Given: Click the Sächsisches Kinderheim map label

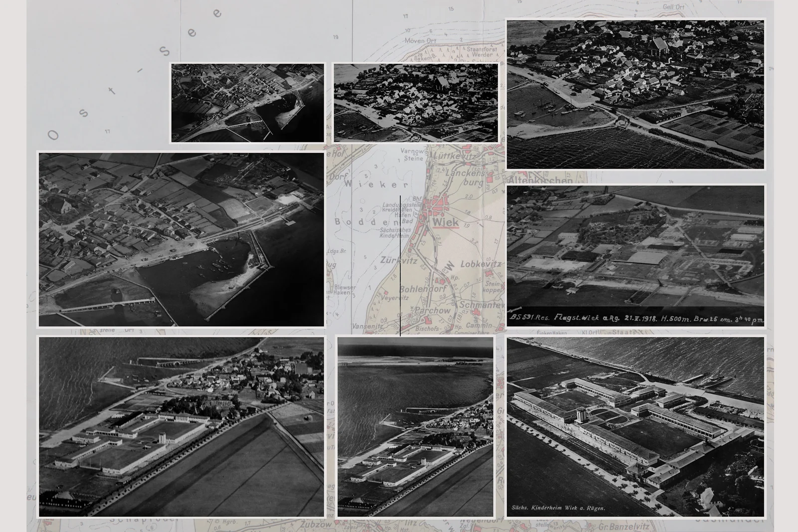Looking at the screenshot, I should coord(395,233).
